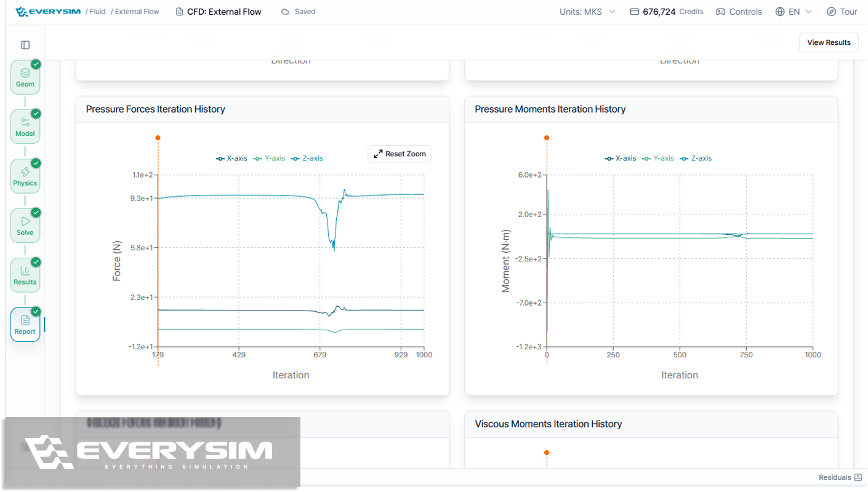Image resolution: width=868 pixels, height=492 pixels.
Task: Click the 9.3e+1 force axis value
Action: pos(140,199)
